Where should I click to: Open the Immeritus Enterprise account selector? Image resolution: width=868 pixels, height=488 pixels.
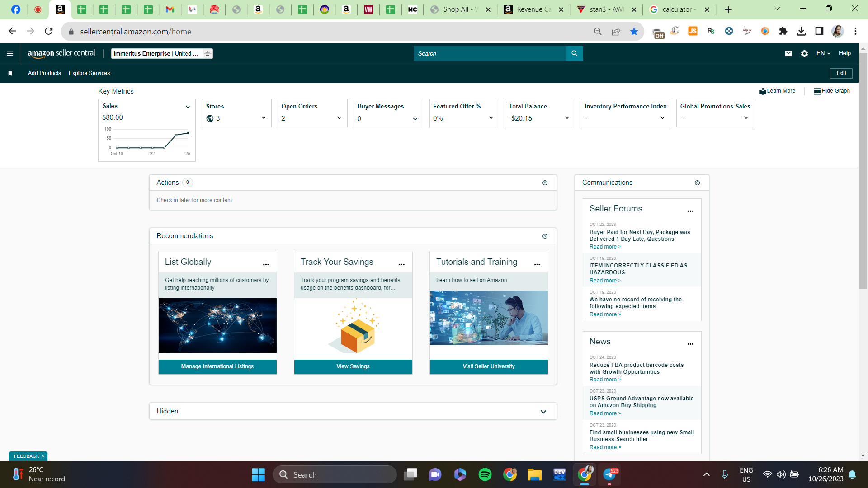coord(162,53)
